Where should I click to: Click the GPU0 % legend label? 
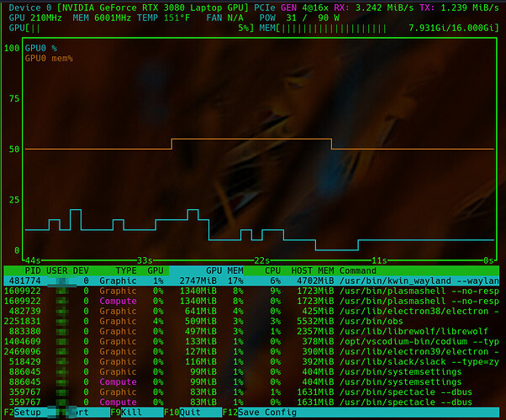pyautogui.click(x=41, y=49)
